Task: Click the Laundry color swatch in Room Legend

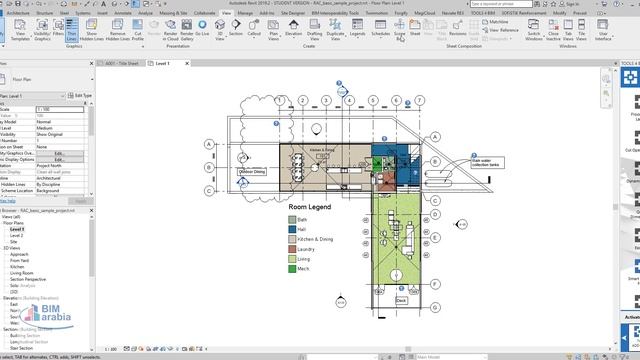Action: pyautogui.click(x=292, y=249)
